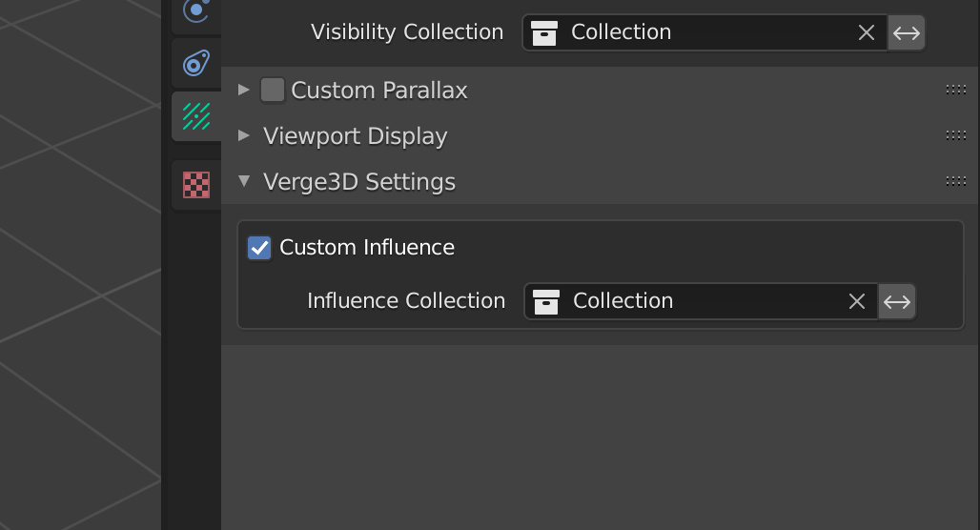Viewport: 980px width, 530px height.
Task: Expand the Custom Parallax panel arrow
Action: 244,90
